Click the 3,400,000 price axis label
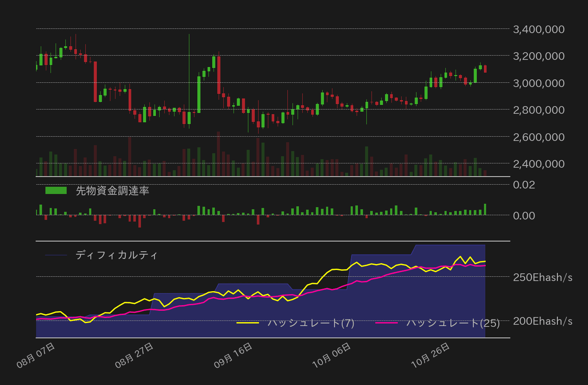Screen dimensions: 588x385 539,29
